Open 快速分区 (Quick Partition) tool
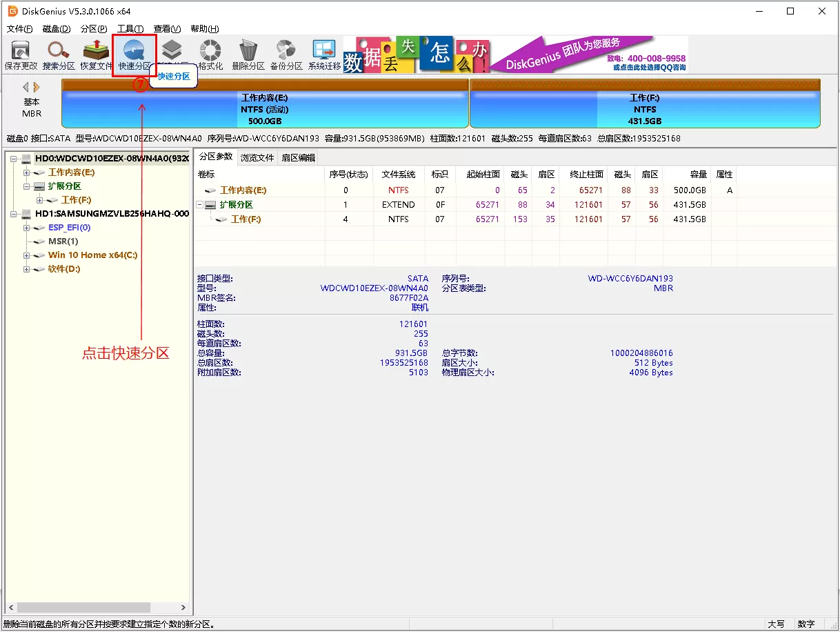 tap(134, 55)
